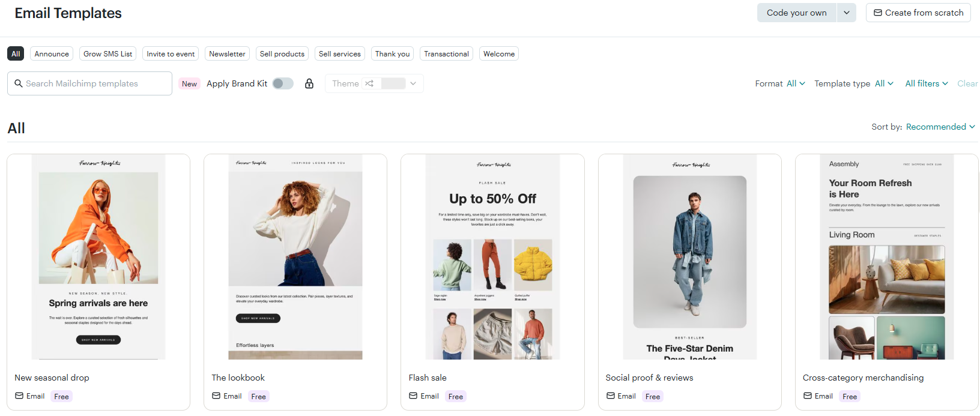The width and height of the screenshot is (980, 416).
Task: Click the Search Mailchimp templates field
Action: tap(89, 83)
